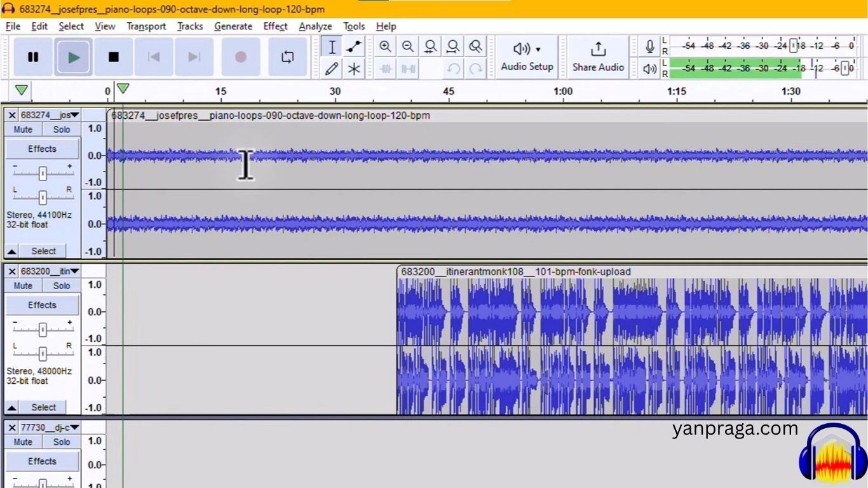Viewport: 868px width, 488px height.
Task: Trim audio outside selection icon
Action: pos(386,69)
